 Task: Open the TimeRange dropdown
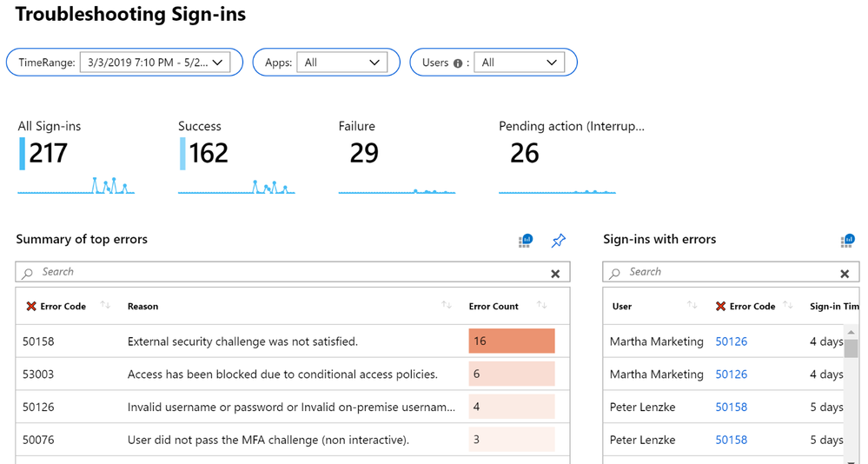point(155,63)
